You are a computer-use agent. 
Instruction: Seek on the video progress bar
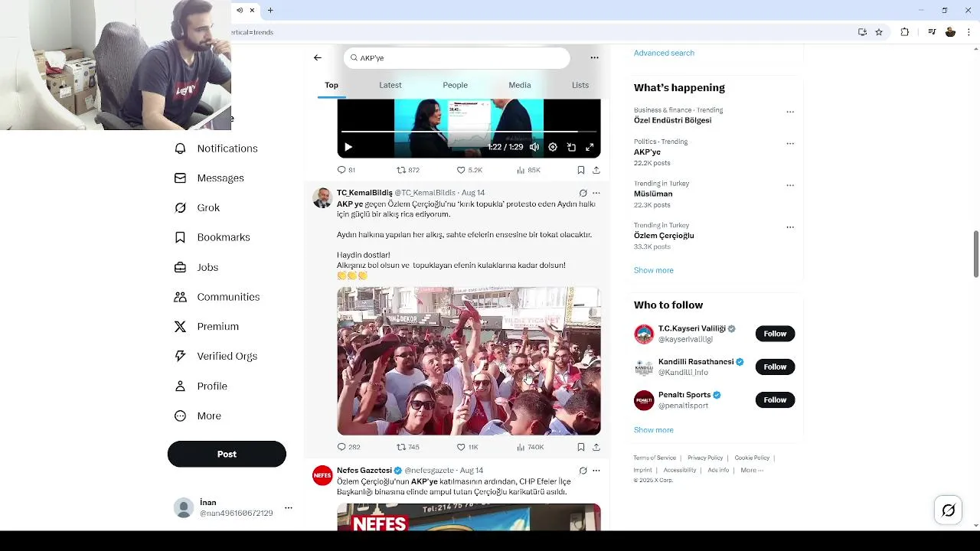(x=469, y=132)
